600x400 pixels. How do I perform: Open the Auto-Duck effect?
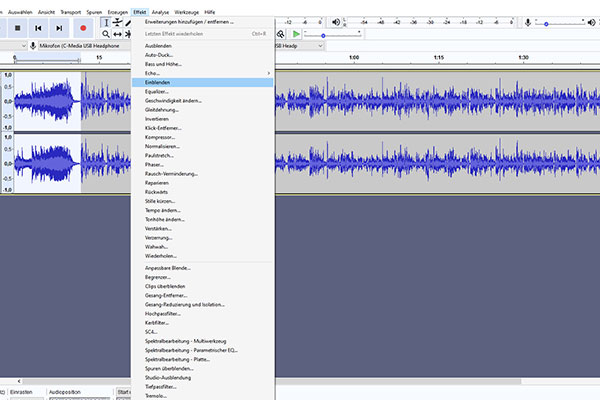(202, 55)
